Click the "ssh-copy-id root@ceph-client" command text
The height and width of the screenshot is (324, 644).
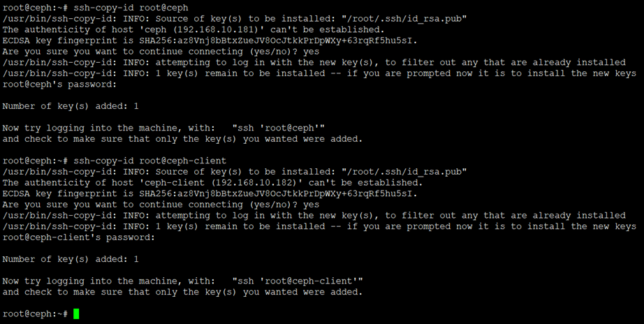149,161
